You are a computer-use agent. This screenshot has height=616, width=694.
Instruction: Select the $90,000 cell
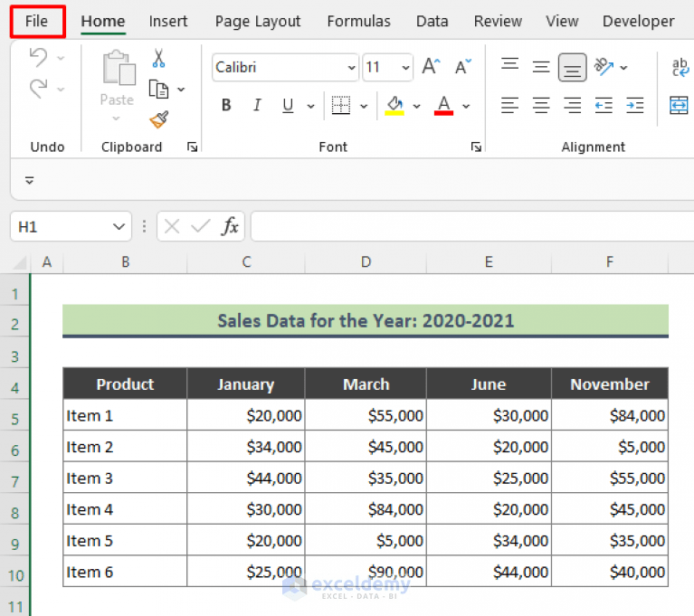tap(366, 572)
